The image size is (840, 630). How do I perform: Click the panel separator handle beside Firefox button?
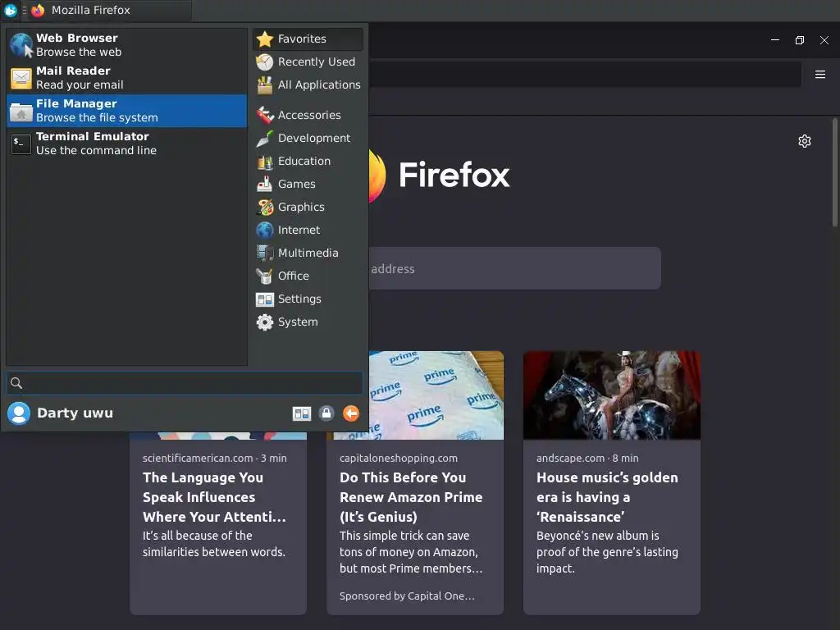point(25,10)
